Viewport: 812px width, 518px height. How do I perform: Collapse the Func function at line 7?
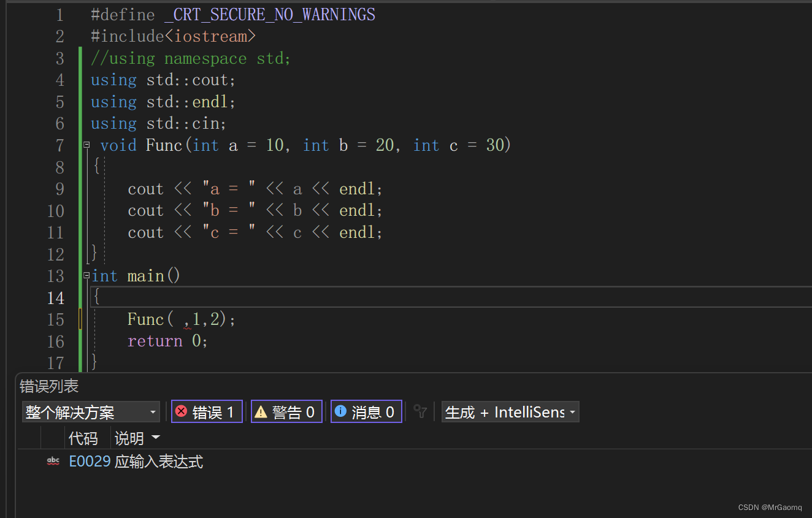pos(87,145)
